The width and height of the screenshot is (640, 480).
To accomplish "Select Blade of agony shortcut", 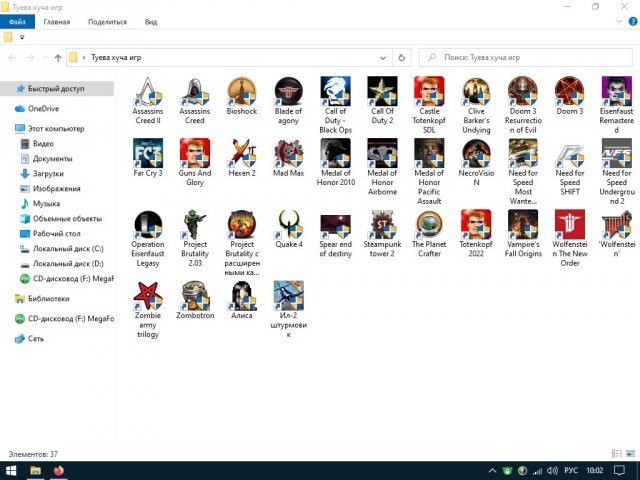I will [x=288, y=100].
